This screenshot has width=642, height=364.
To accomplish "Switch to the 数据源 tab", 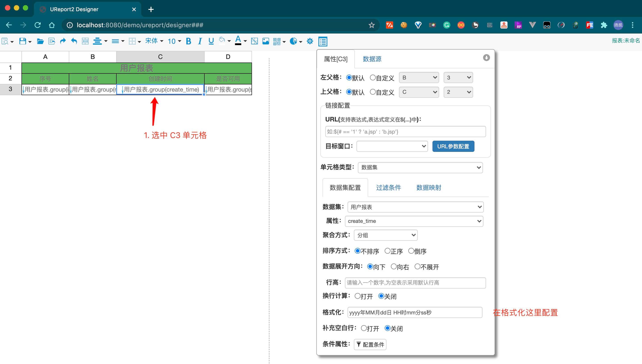I will (372, 59).
